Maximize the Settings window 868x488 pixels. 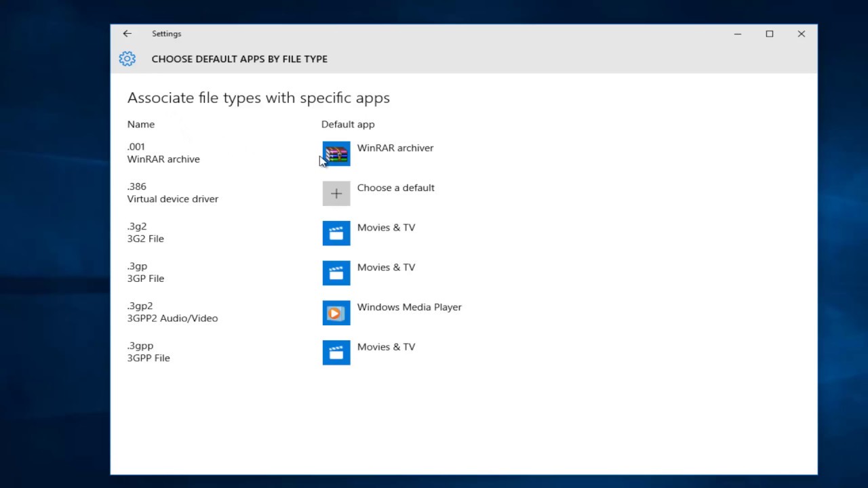coord(769,34)
